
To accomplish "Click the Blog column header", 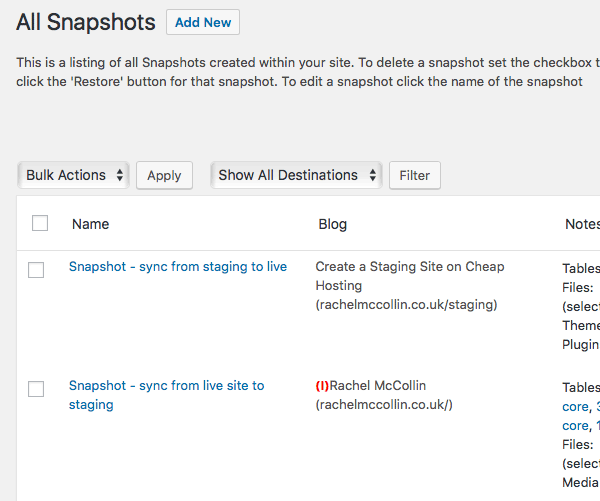I will point(333,224).
